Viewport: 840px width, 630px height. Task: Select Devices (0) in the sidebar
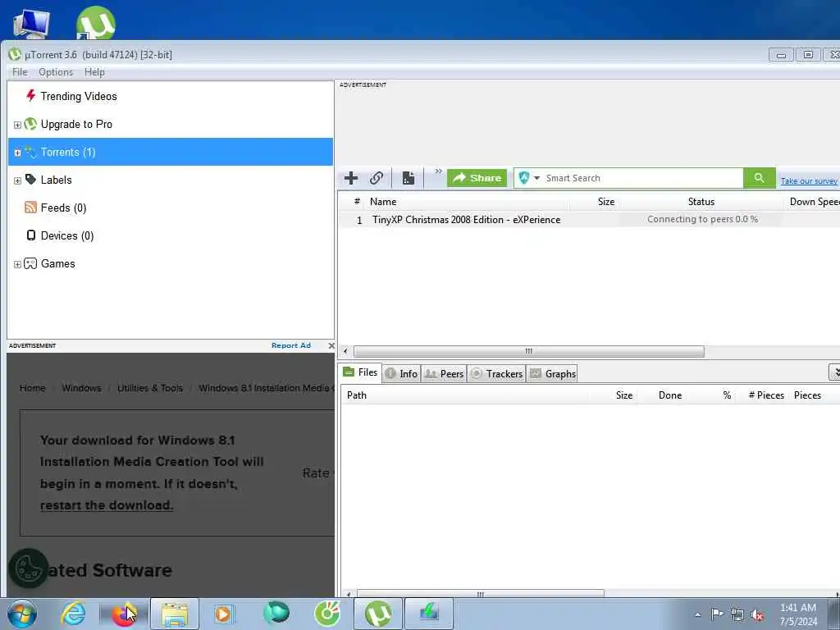(x=67, y=235)
